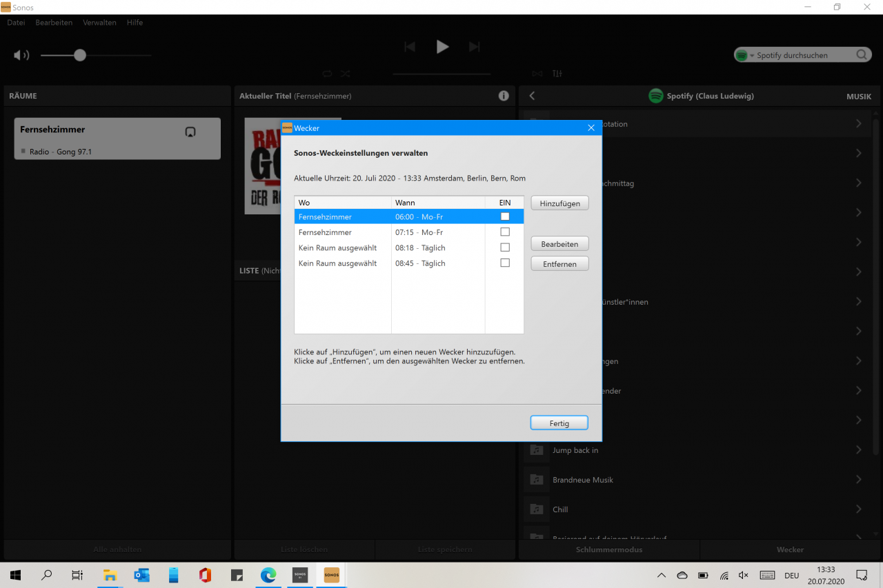Open the Hilfe menu

[135, 23]
